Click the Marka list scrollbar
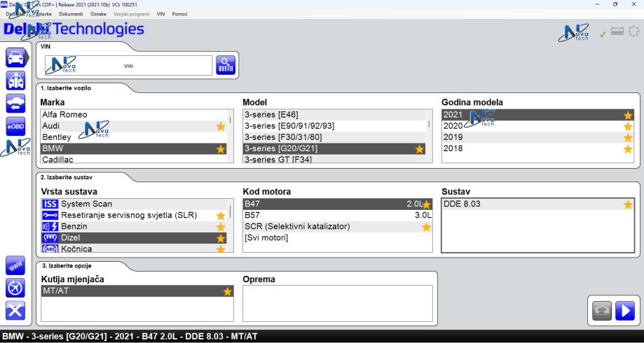Screen dimensions: 644x343 point(230,136)
